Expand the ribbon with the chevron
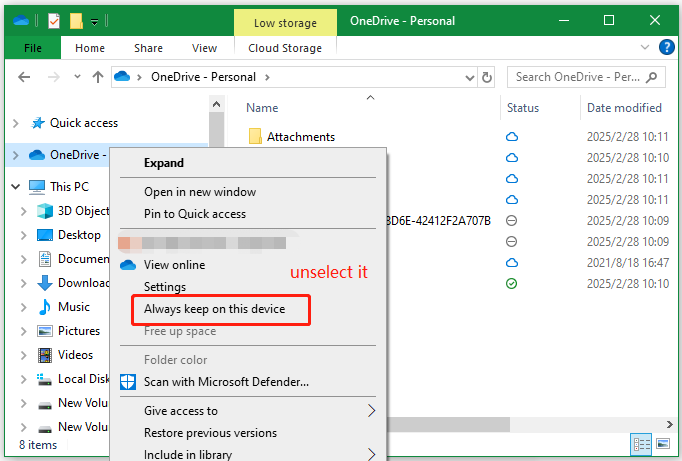Image resolution: width=682 pixels, height=461 pixels. [645, 47]
